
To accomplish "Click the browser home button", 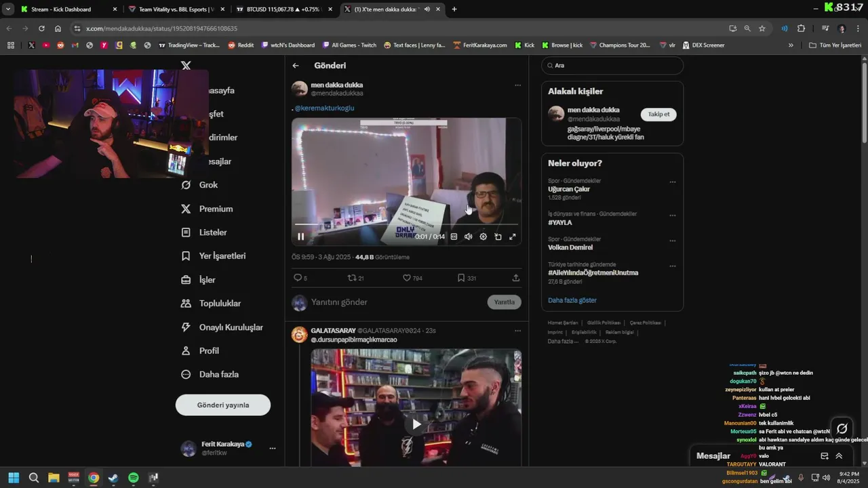I will [x=58, y=28].
